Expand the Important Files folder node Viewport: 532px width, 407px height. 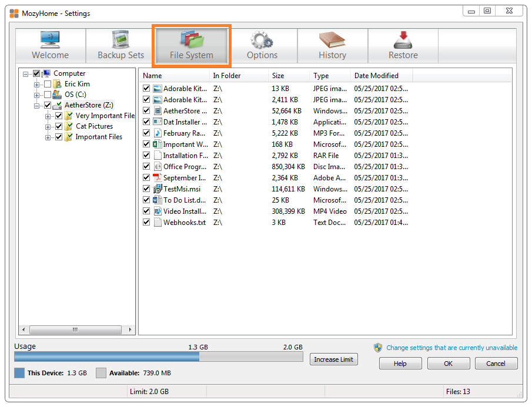pos(48,137)
